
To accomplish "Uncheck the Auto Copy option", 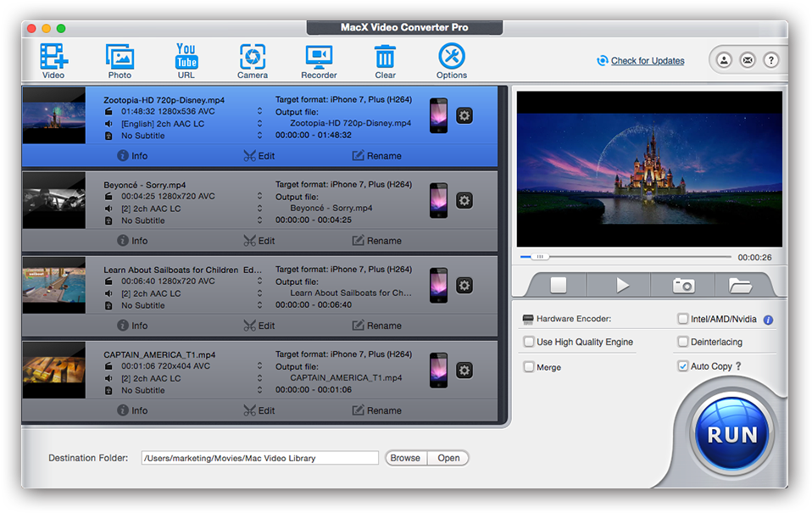I will [683, 365].
